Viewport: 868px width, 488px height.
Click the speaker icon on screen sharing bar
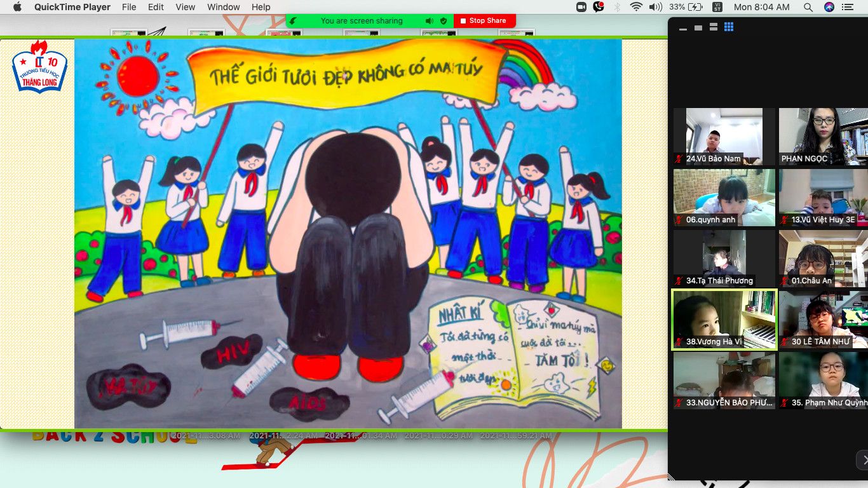coord(430,21)
